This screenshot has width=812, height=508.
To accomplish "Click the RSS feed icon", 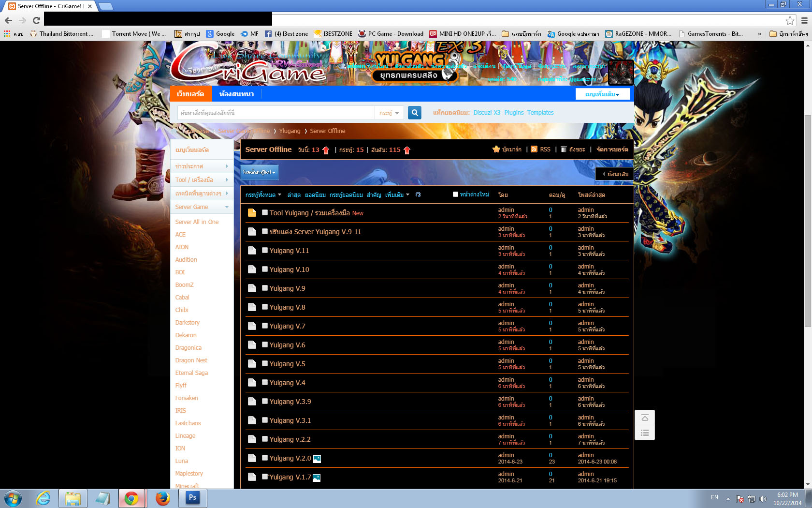I will [x=534, y=149].
